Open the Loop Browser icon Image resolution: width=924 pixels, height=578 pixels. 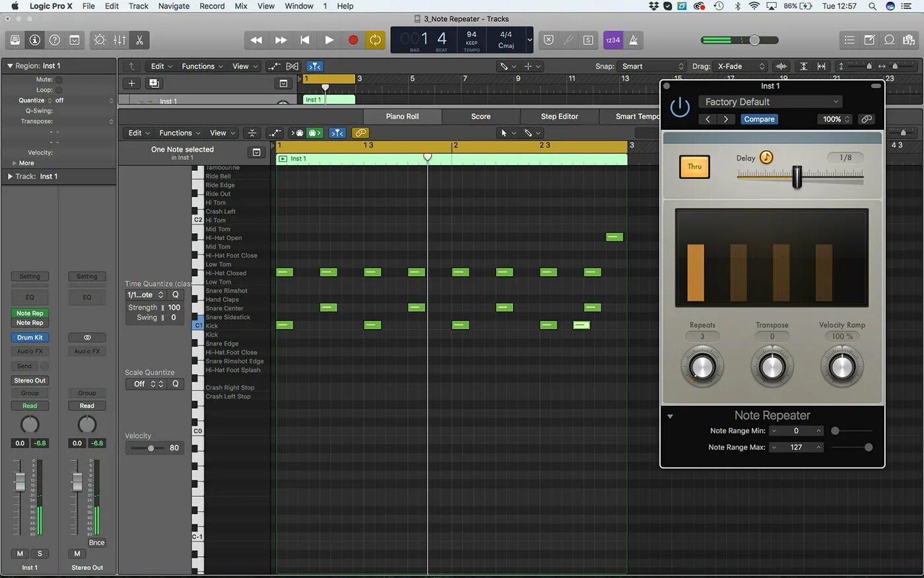tap(890, 40)
